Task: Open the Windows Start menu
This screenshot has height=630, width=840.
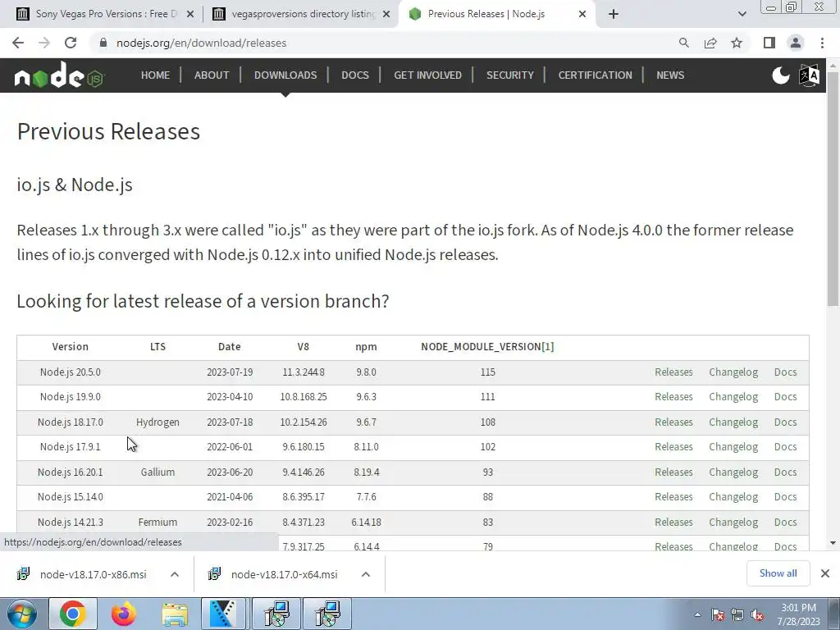Action: click(x=21, y=614)
